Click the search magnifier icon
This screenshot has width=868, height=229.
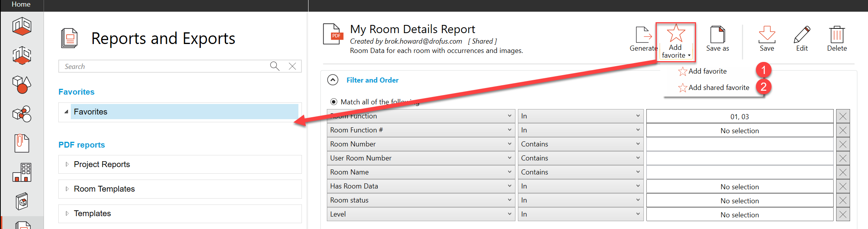coord(275,66)
